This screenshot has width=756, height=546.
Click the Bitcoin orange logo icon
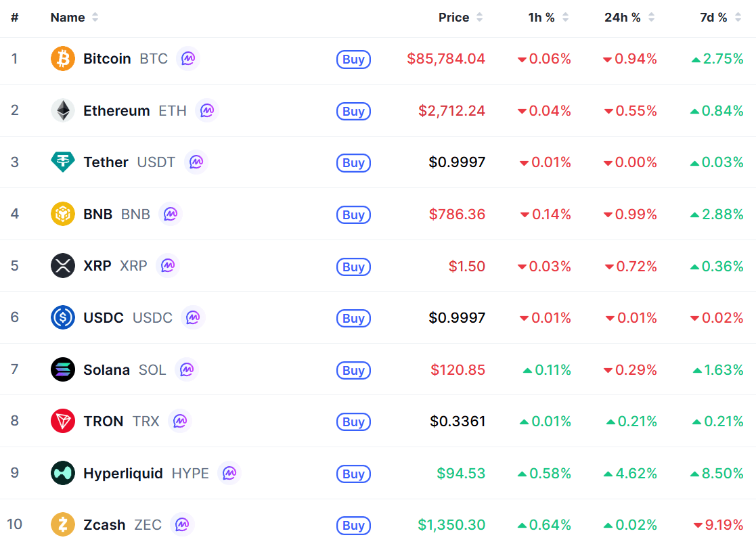[x=63, y=59]
